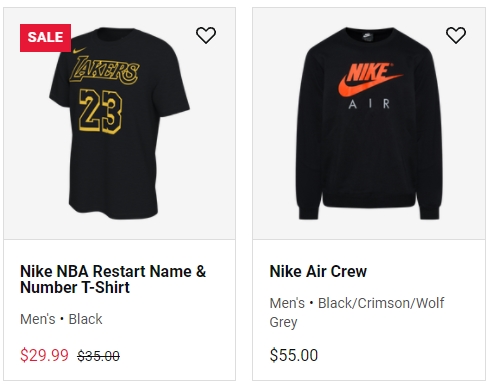Click the neck label tag inside the sweatshirt collar
The width and height of the screenshot is (494, 388).
(x=367, y=36)
